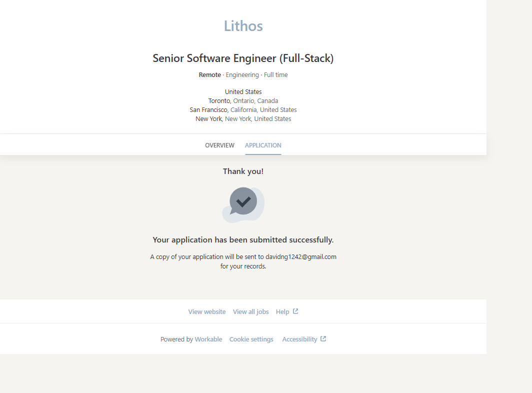Click the Lithos company logo
Screen dimensions: 532x393
(243, 26)
